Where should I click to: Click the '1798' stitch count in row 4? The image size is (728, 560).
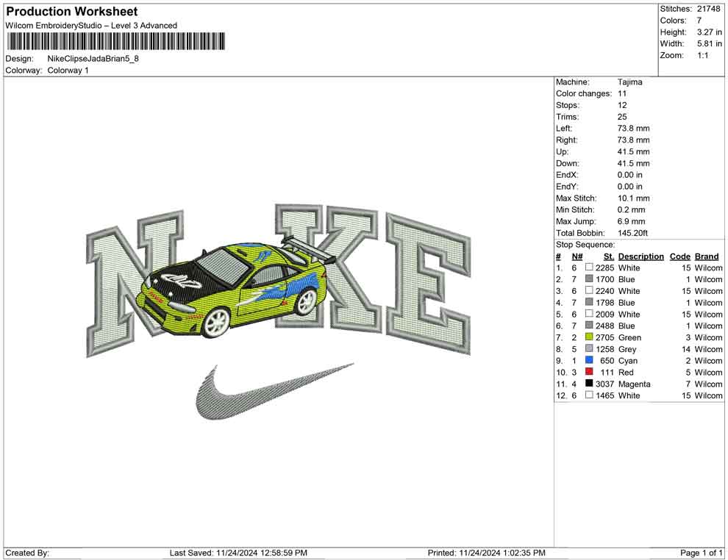pyautogui.click(x=605, y=303)
